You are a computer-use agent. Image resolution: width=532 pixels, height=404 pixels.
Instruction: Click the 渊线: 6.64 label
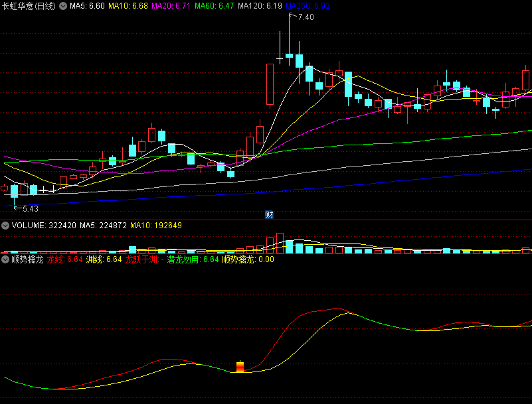tap(104, 259)
